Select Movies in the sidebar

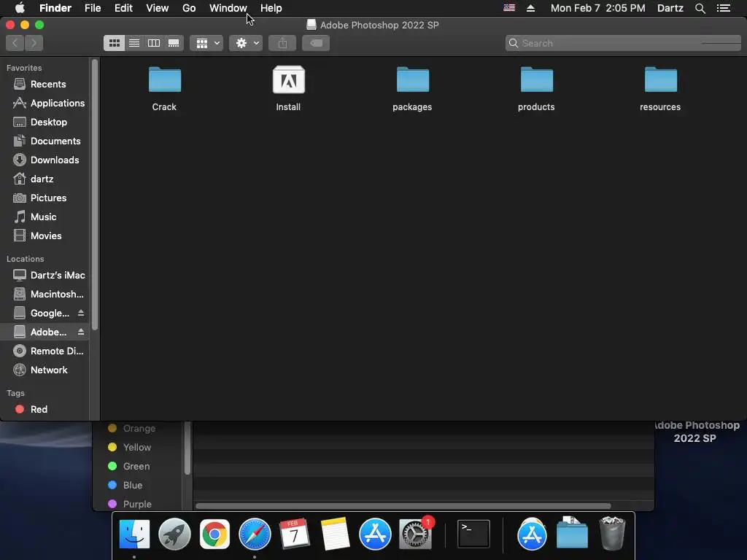(44, 236)
